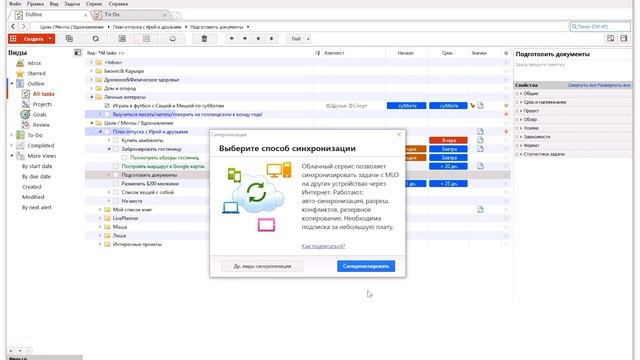
Task: Expand the Общие properties section
Action: coord(521,93)
